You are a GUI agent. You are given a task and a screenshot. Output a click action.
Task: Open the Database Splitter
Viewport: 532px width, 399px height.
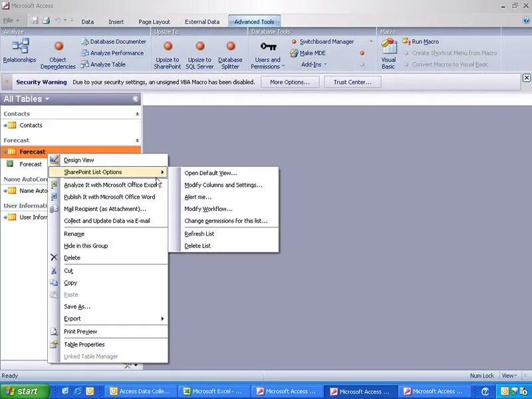pos(230,55)
